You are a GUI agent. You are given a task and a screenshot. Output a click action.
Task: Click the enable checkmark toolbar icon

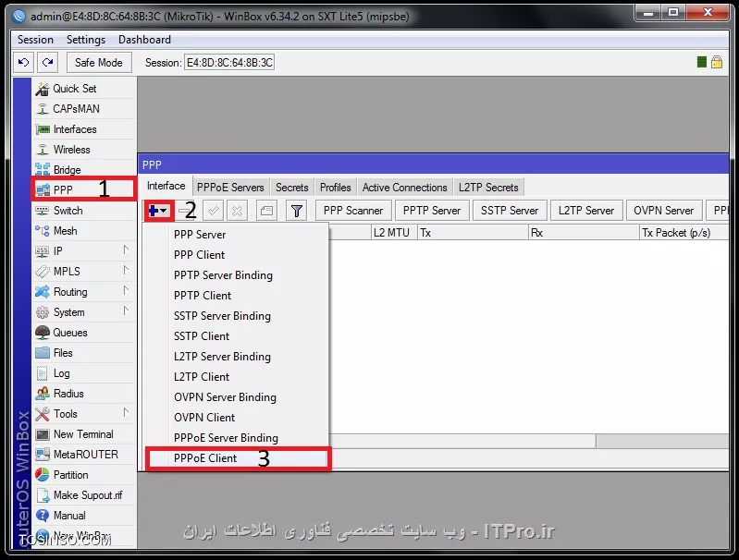pos(213,211)
